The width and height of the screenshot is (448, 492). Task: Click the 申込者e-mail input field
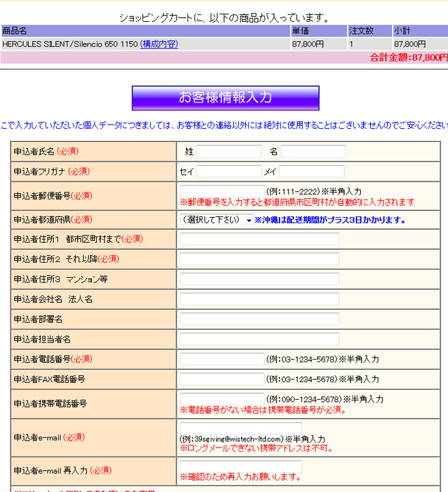[x=241, y=429]
